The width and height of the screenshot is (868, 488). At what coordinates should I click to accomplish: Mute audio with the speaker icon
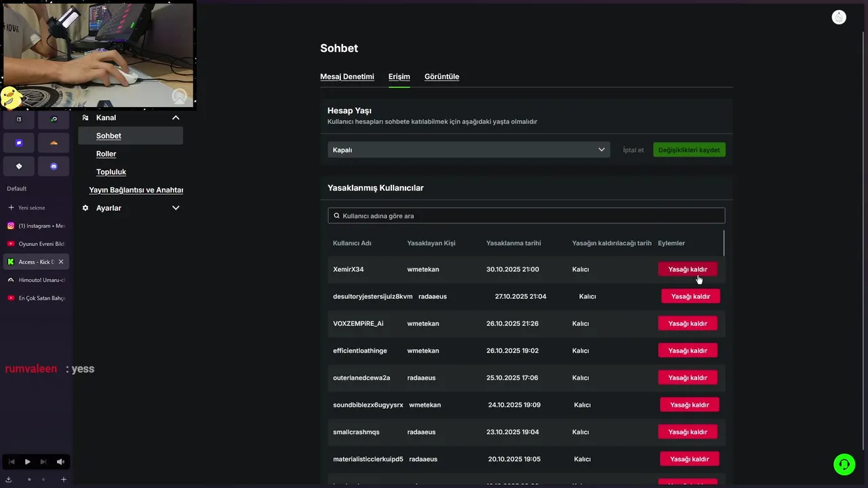(60, 462)
